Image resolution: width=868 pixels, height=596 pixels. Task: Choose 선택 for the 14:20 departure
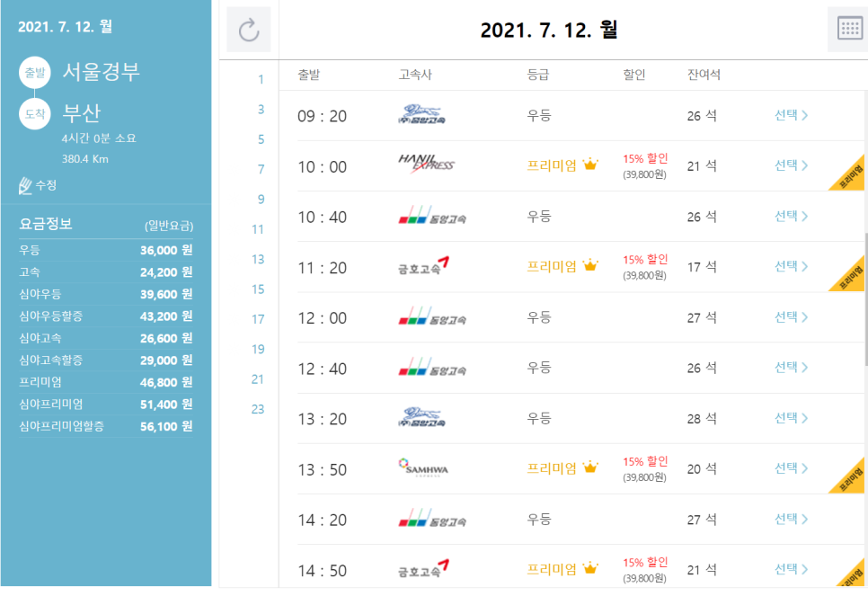pos(791,519)
